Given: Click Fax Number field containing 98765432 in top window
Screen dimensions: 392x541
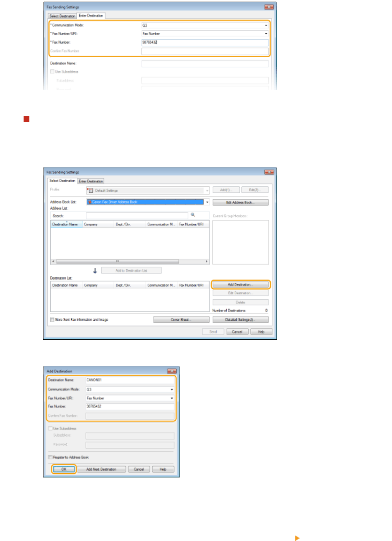Looking at the screenshot, I should pos(205,42).
